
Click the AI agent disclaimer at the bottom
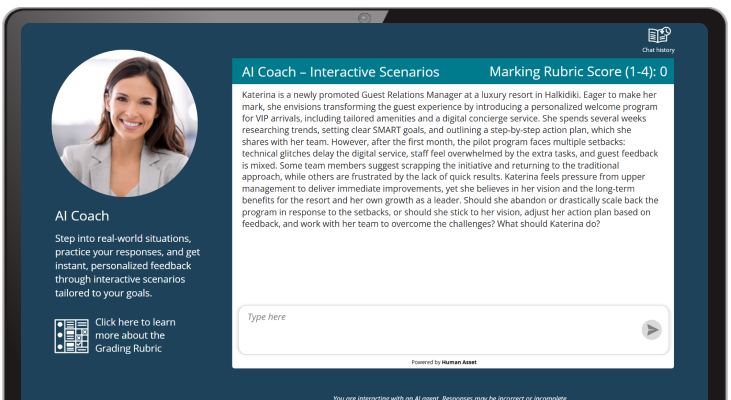tap(452, 396)
